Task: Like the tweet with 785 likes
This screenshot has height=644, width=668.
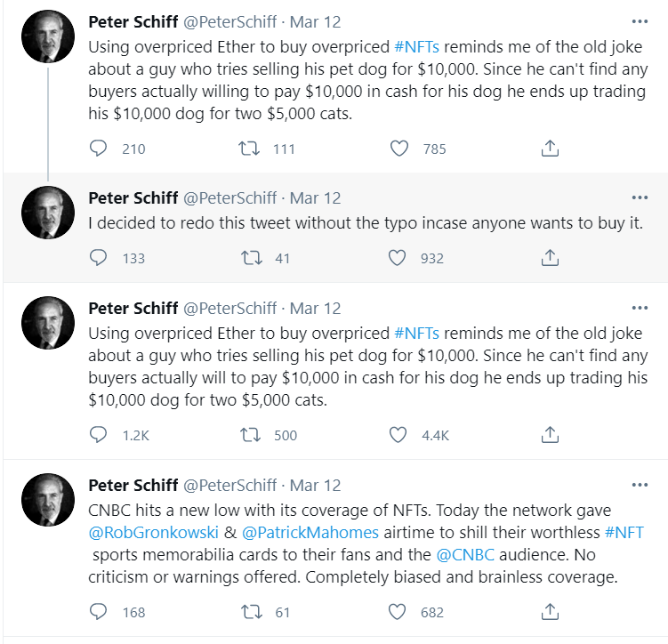Action: point(399,149)
